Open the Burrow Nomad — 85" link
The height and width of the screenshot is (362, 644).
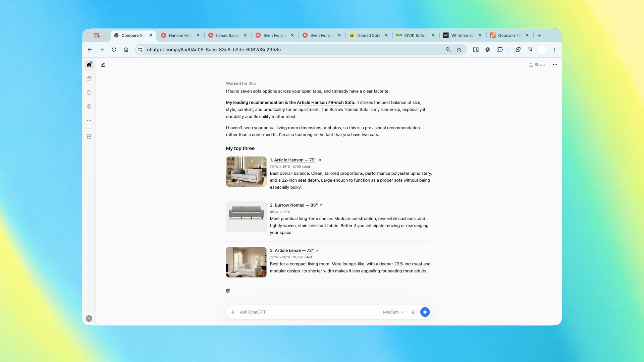click(296, 205)
